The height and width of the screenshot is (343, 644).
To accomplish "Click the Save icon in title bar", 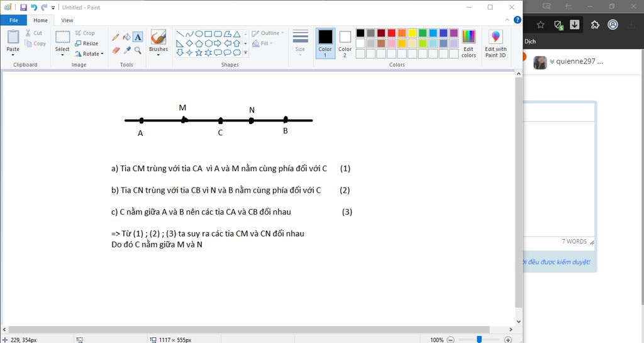I will pyautogui.click(x=23, y=8).
